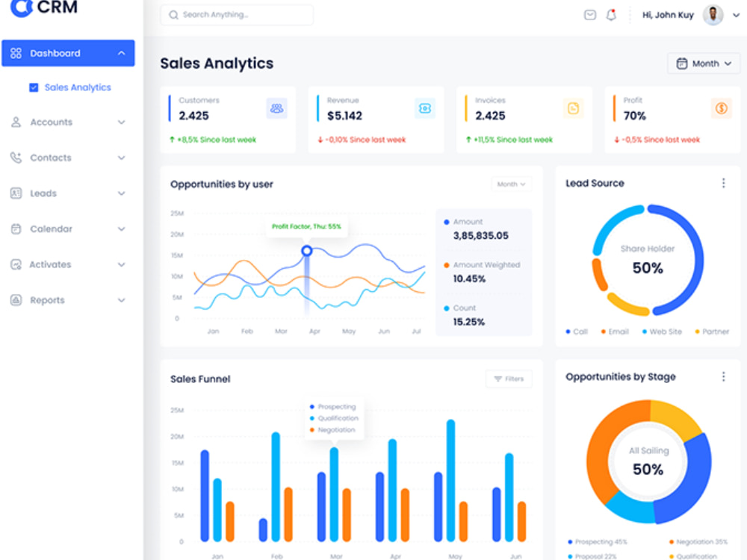Expand the Activates chevron

pyautogui.click(x=122, y=265)
